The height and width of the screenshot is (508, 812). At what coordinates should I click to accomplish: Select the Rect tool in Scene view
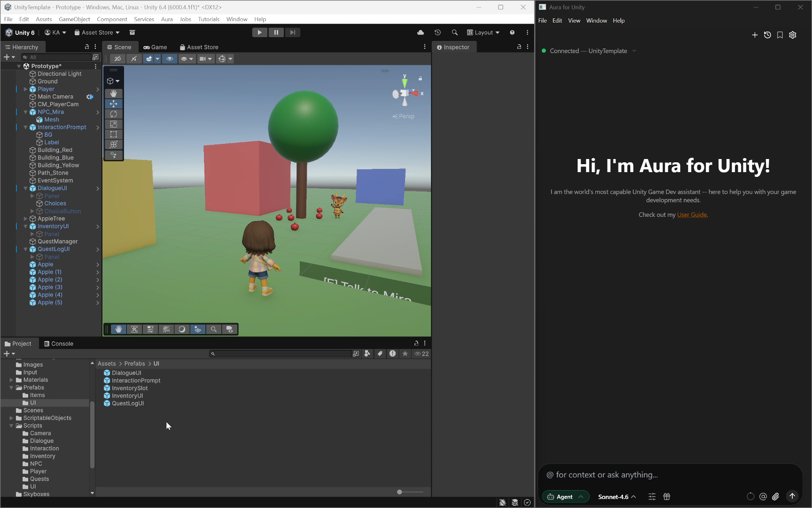click(x=113, y=135)
